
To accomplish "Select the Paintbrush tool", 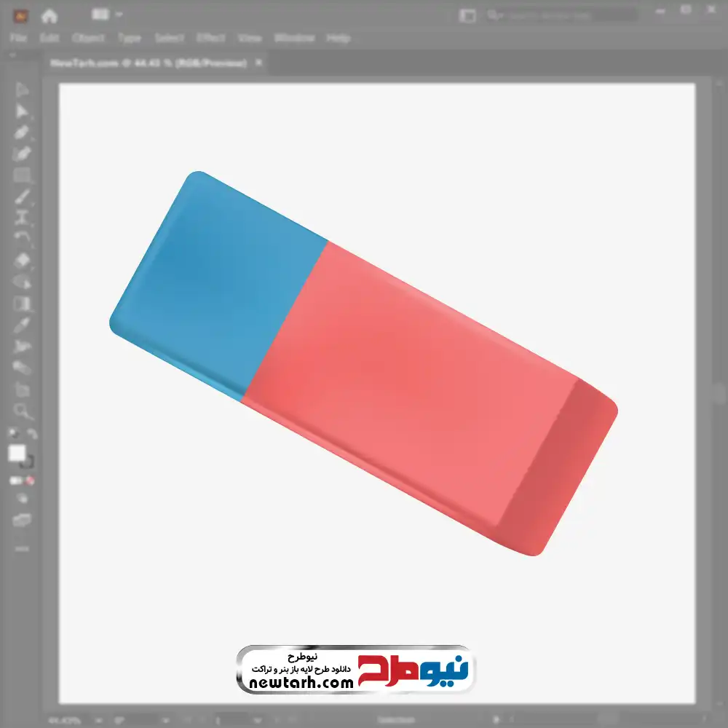I will [23, 197].
